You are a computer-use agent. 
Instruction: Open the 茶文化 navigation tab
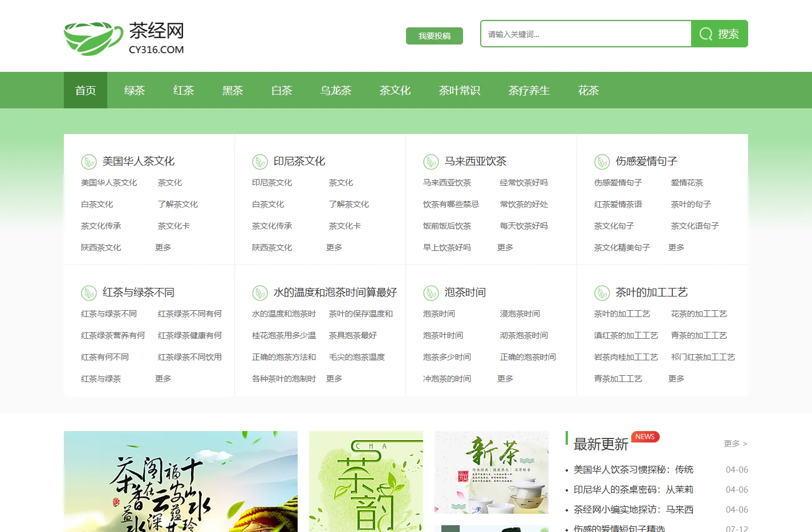pyautogui.click(x=395, y=90)
